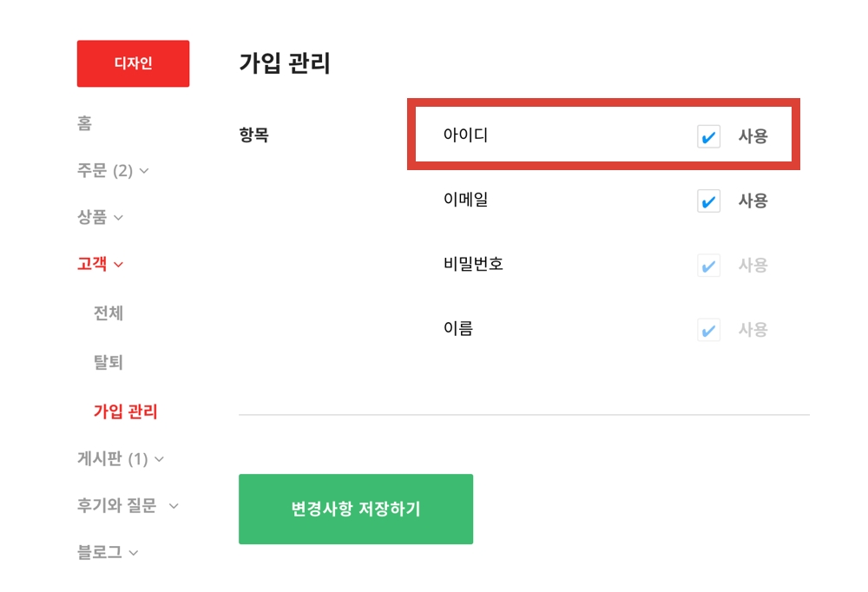Expand the 블로그 menu chevron

click(x=134, y=553)
